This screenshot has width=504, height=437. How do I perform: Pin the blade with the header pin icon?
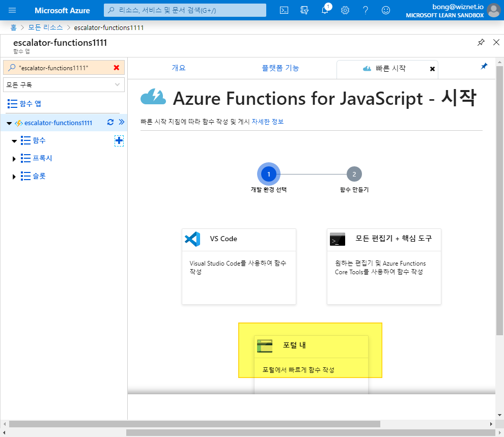(x=481, y=42)
